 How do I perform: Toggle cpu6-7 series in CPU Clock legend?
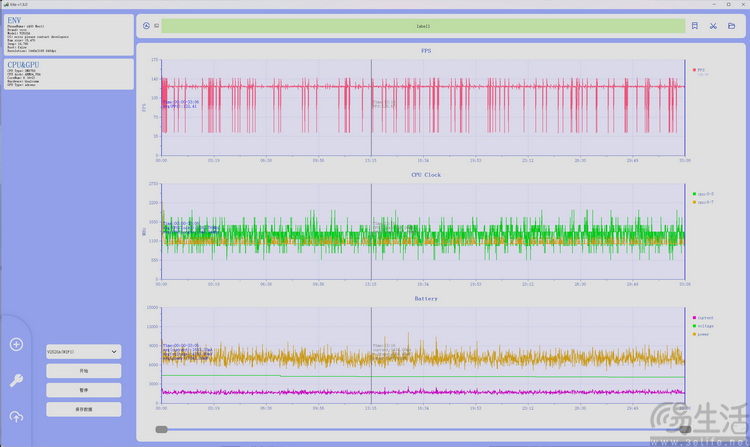703,202
